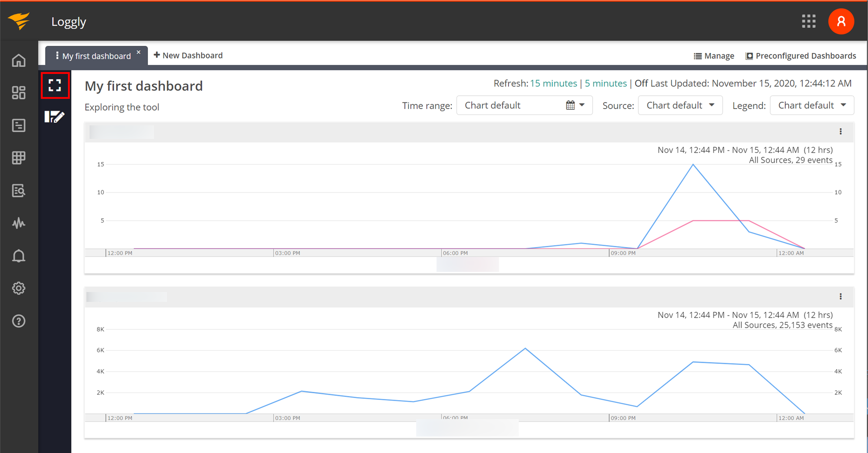
Task: Expand the Legend Chart default dropdown
Action: point(811,105)
